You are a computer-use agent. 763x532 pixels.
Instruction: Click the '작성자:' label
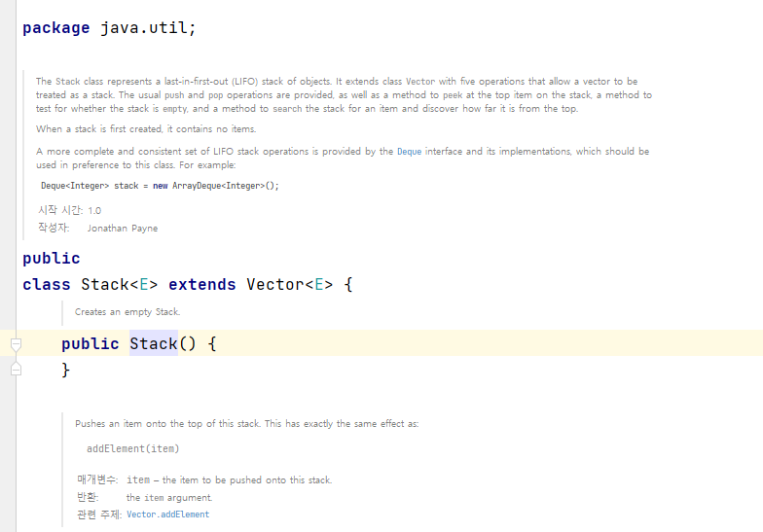pyautogui.click(x=54, y=228)
